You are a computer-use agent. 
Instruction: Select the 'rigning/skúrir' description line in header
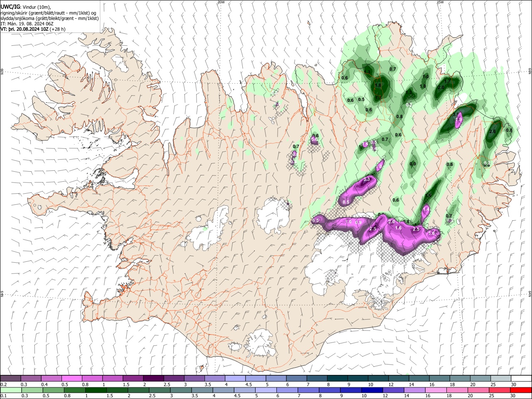pyautogui.click(x=48, y=13)
